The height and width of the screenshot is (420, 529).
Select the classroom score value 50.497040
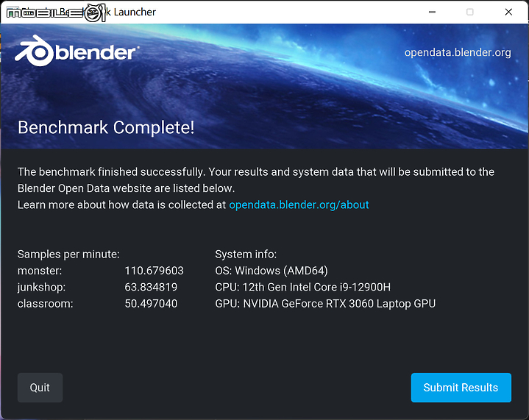click(151, 304)
